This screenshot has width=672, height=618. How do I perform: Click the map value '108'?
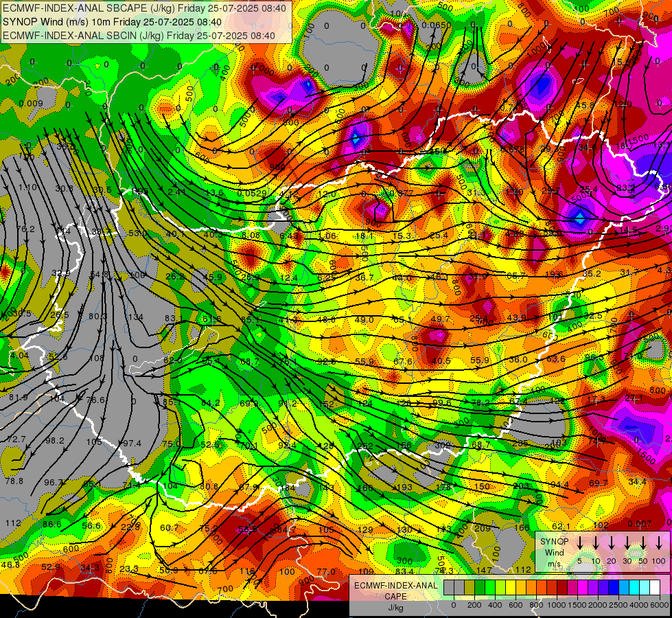[97, 358]
